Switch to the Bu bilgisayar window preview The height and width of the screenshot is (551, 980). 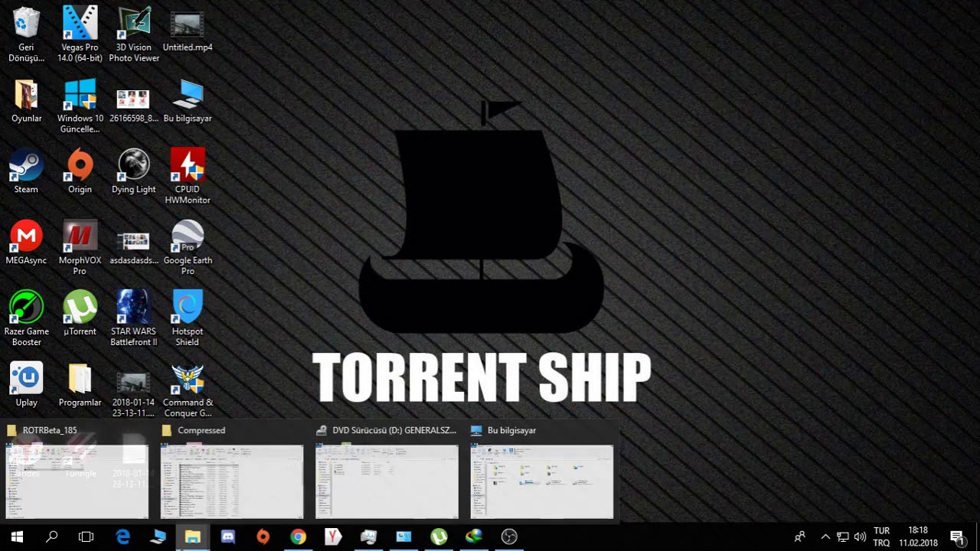[542, 472]
